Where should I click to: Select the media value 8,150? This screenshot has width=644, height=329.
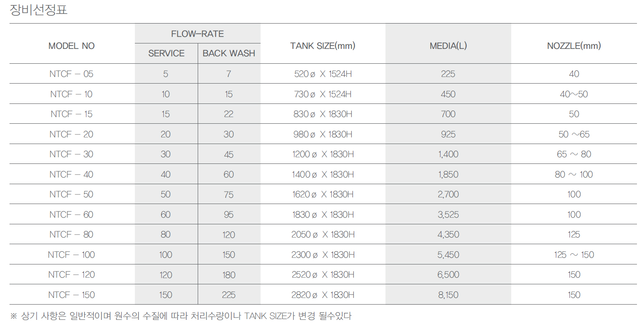tap(448, 295)
